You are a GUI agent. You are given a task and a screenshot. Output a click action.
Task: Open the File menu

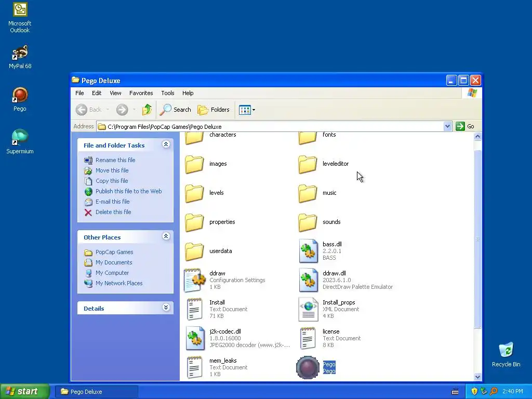[79, 93]
